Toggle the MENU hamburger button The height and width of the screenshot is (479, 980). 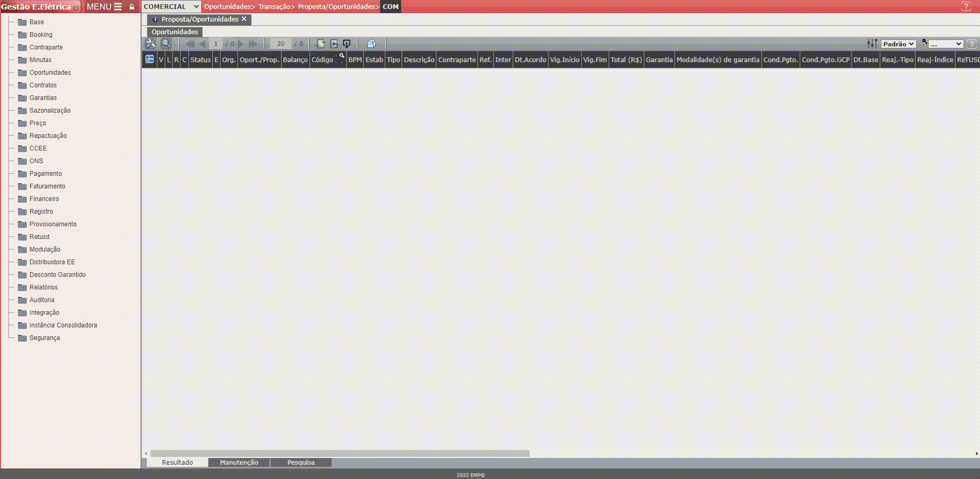coord(104,7)
